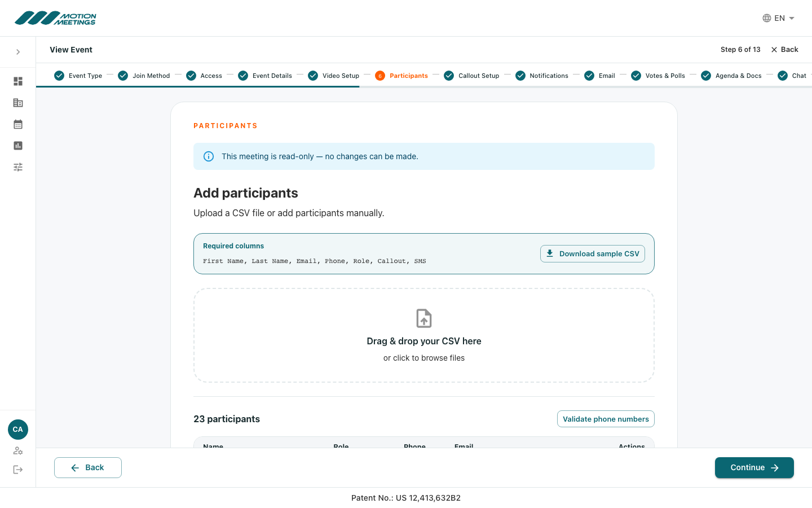The height and width of the screenshot is (508, 812).
Task: Click the file upload icon in the drop zone
Action: point(424,318)
